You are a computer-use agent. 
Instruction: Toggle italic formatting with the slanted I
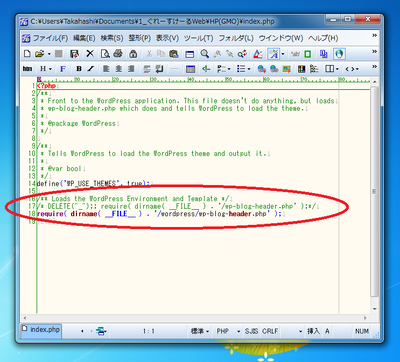91,69
